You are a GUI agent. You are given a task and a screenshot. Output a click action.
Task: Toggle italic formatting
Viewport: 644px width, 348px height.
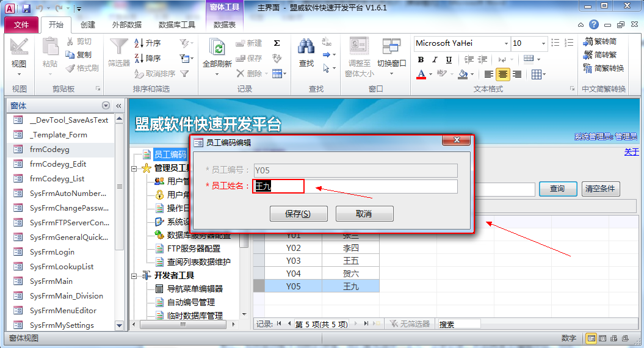(x=435, y=60)
